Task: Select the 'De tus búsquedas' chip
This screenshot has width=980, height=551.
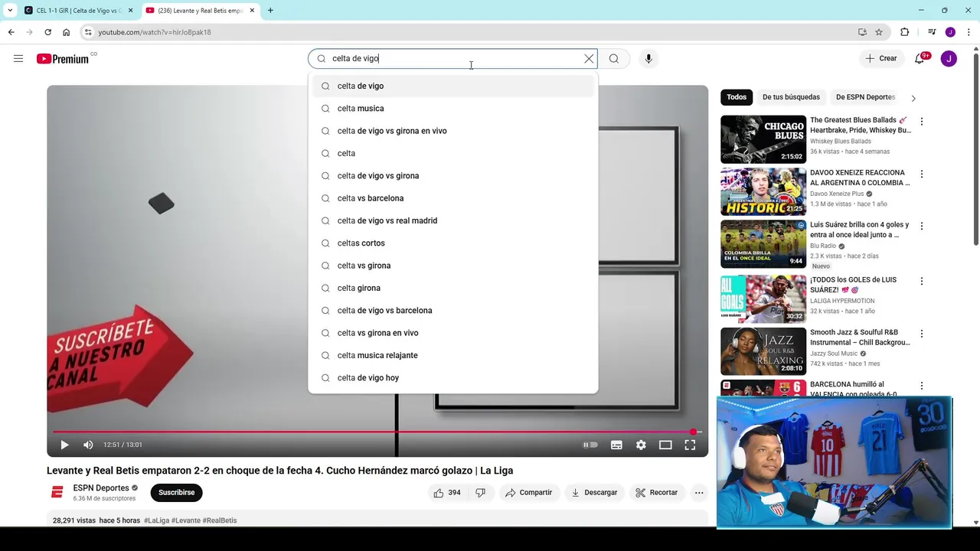Action: 791,97
